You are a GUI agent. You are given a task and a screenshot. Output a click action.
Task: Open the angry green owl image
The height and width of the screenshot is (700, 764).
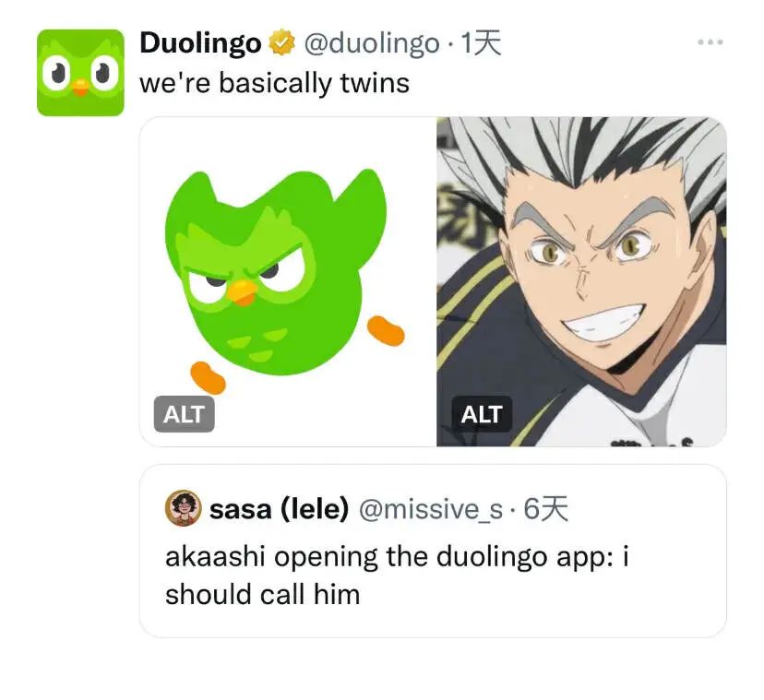coord(288,281)
